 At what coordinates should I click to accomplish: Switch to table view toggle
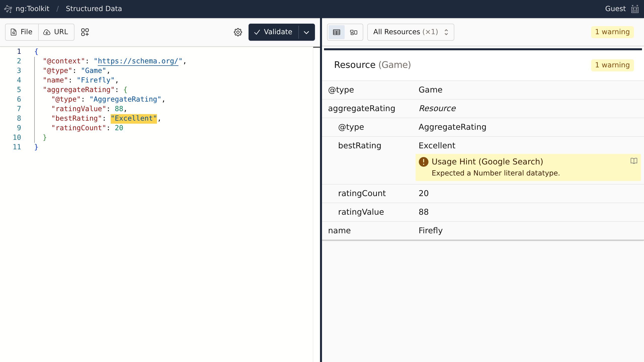pos(337,32)
